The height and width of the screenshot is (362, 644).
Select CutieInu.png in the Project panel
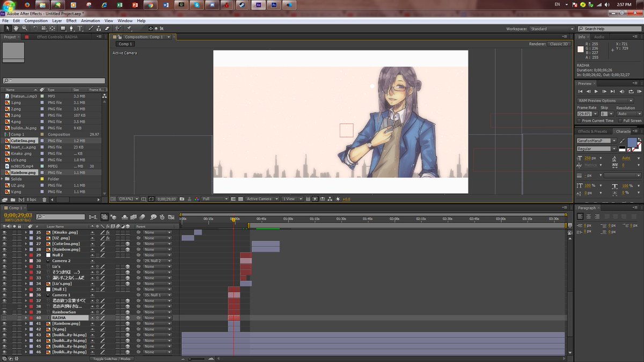[x=23, y=141]
